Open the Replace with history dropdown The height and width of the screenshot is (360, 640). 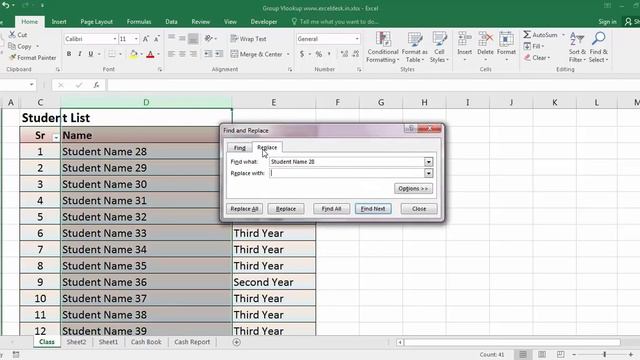pyautogui.click(x=428, y=173)
